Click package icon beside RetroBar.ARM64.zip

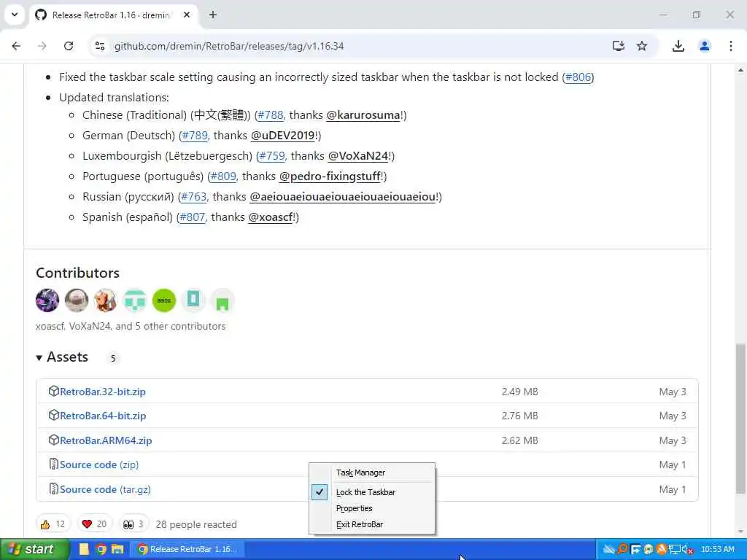click(54, 440)
